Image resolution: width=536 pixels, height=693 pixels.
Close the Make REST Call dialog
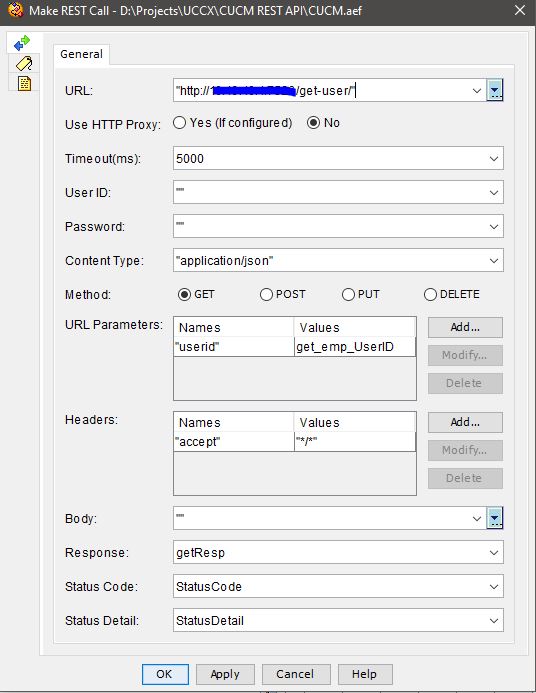[x=520, y=10]
